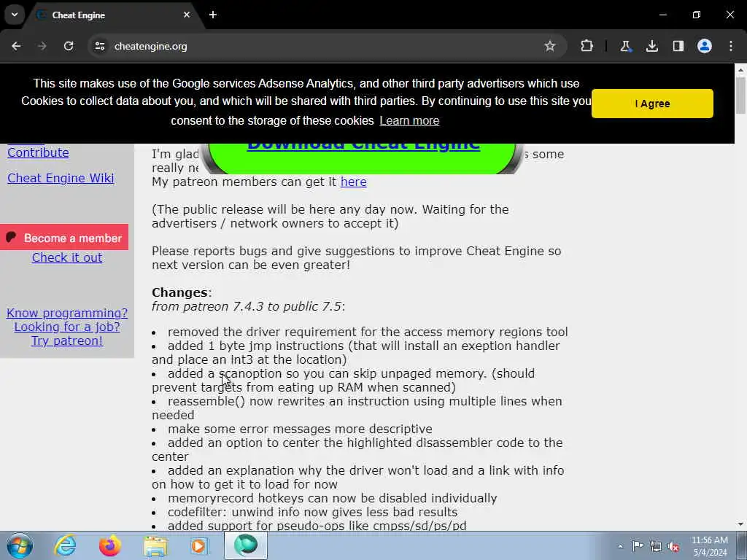Open the Windows Start menu
This screenshot has width=747, height=560.
(20, 545)
